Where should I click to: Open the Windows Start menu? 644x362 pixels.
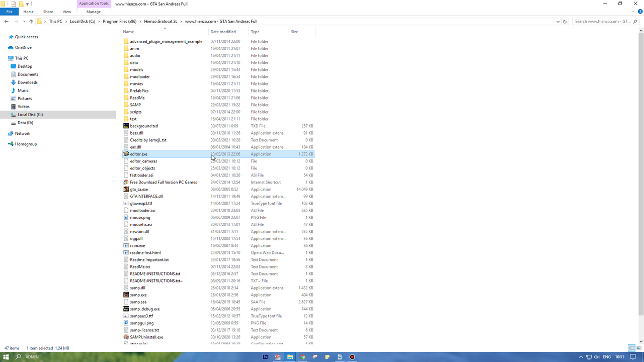click(x=6, y=357)
